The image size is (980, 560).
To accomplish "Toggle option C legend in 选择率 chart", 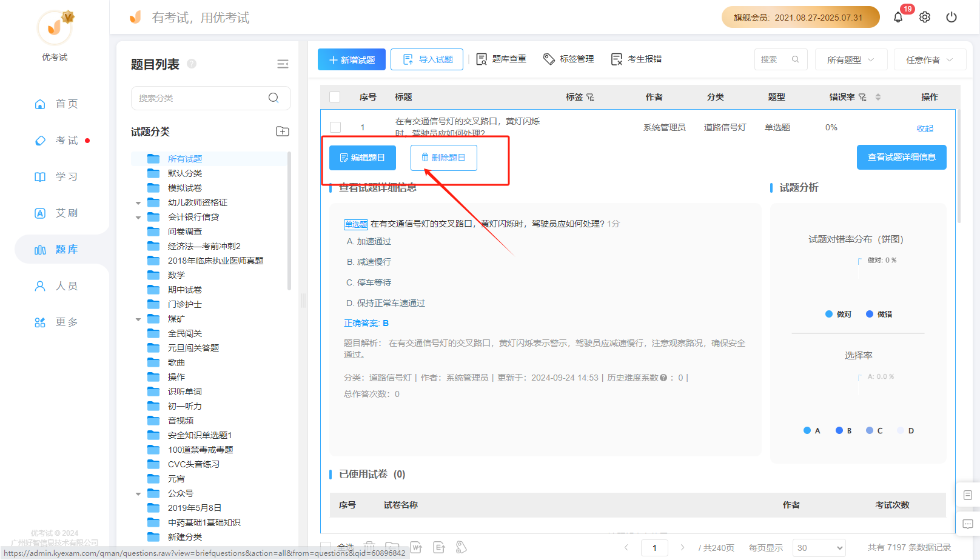I will 874,430.
